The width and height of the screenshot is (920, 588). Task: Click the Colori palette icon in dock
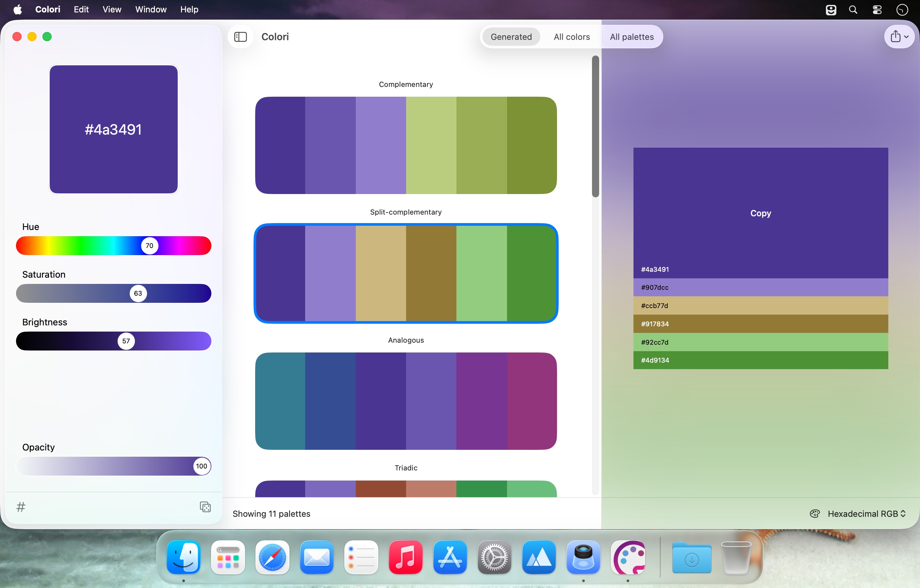(x=628, y=557)
